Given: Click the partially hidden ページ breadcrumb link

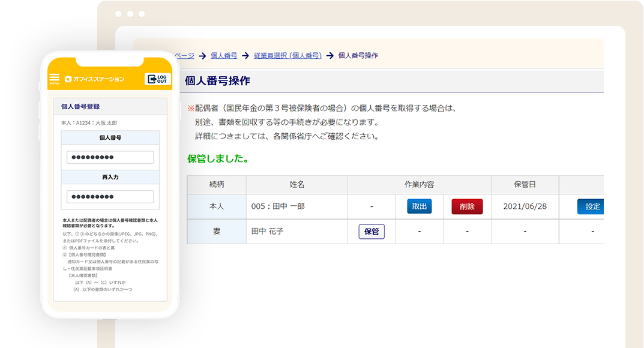Looking at the screenshot, I should (x=185, y=55).
